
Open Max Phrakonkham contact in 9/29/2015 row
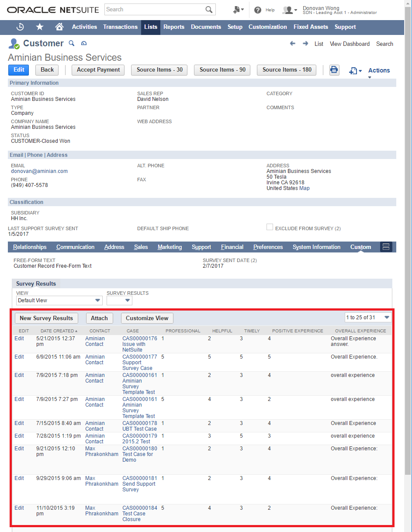click(102, 481)
